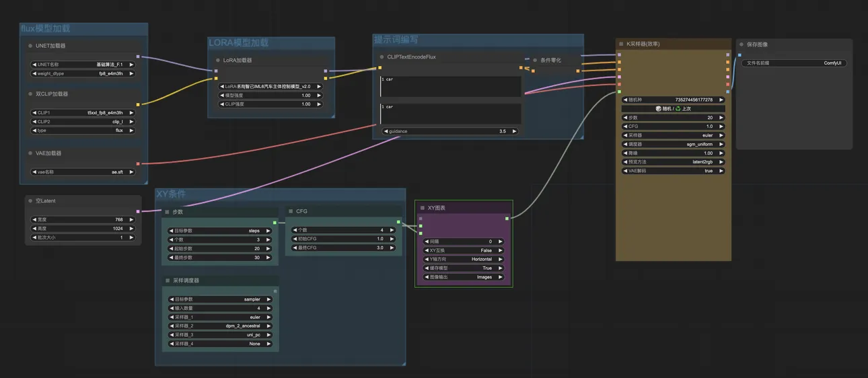The image size is (868, 378).
Task: Click the red output port of VAE加载器
Action: point(138,163)
